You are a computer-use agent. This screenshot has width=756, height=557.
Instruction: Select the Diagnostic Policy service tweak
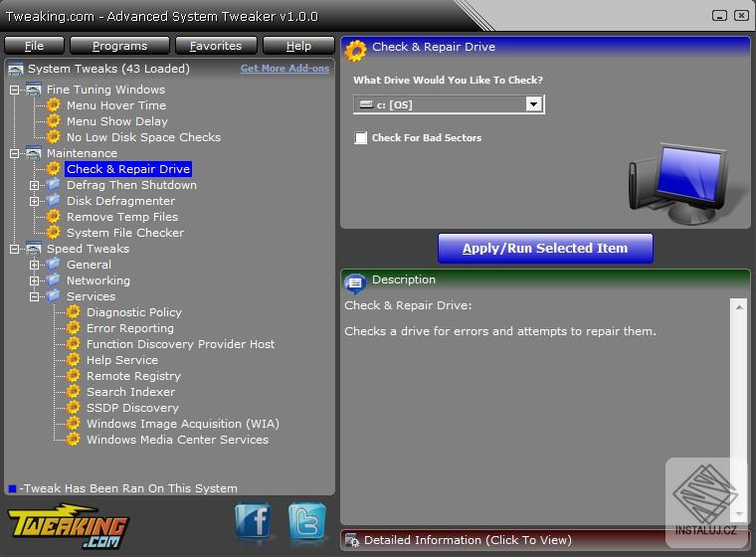coord(134,312)
